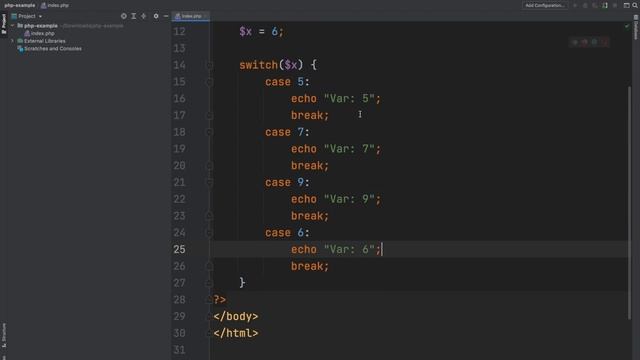This screenshot has height=360, width=640.
Task: Click line number 12 in gutter
Action: pyautogui.click(x=179, y=32)
